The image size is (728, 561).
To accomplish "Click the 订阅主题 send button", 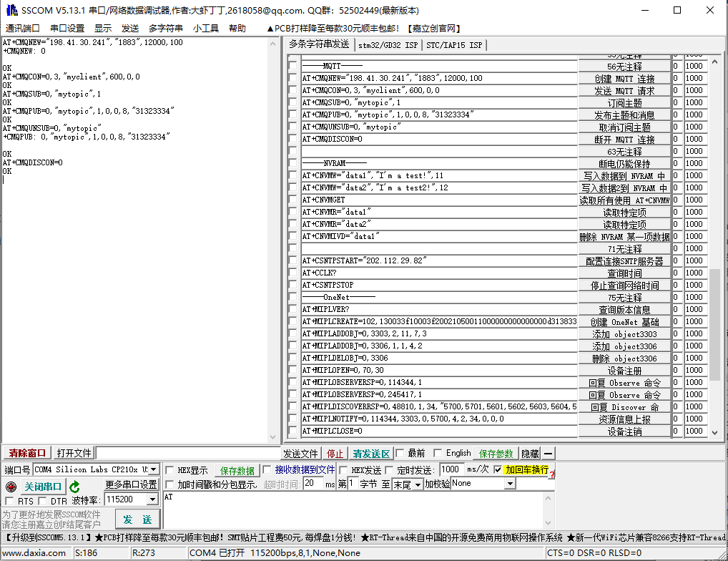I will [x=624, y=102].
